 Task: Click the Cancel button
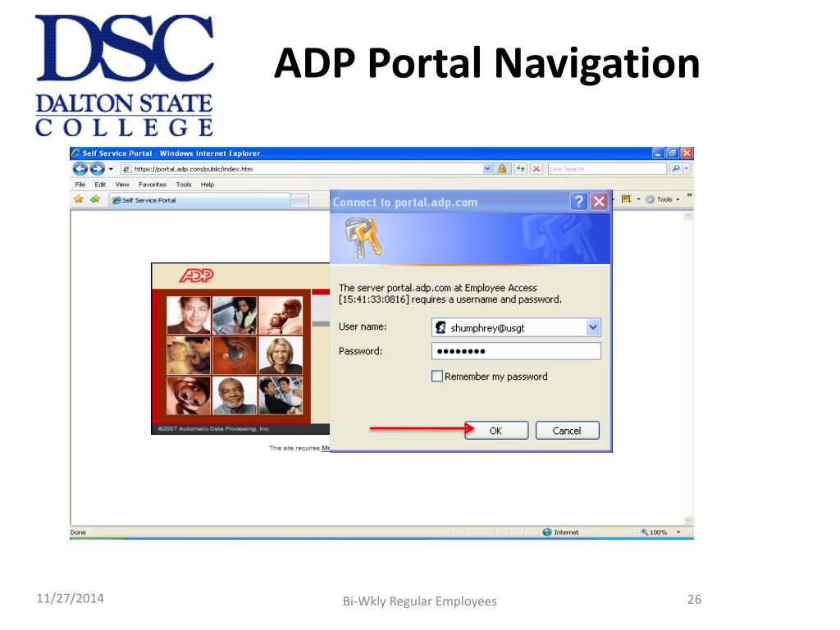[x=568, y=431]
